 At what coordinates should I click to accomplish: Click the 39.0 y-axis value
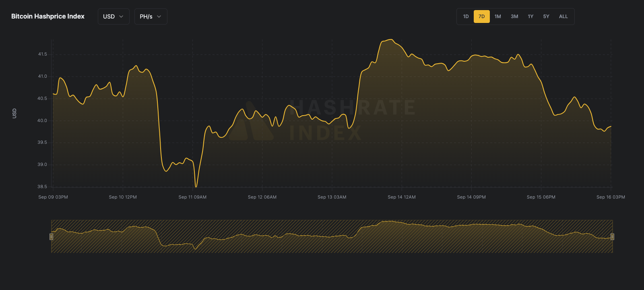(x=43, y=164)
